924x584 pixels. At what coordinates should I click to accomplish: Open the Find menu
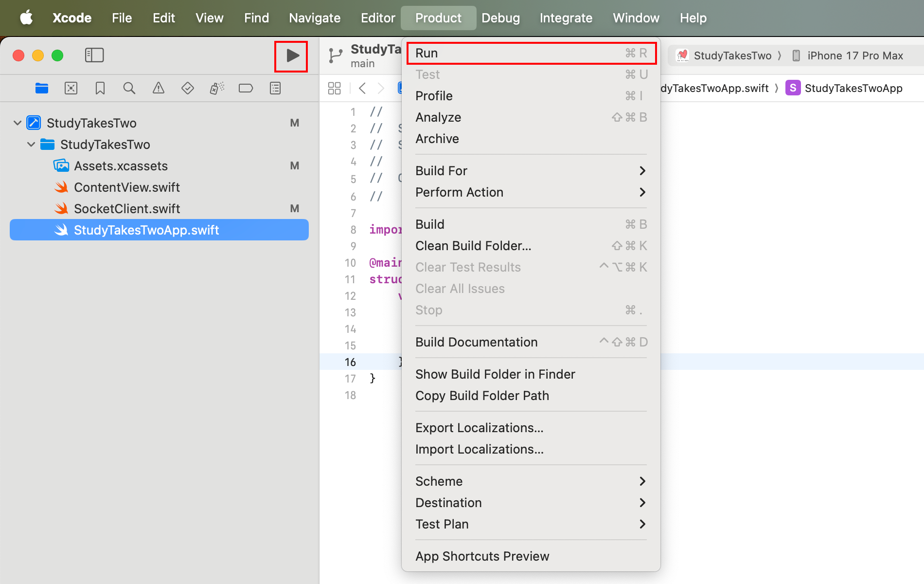click(257, 18)
